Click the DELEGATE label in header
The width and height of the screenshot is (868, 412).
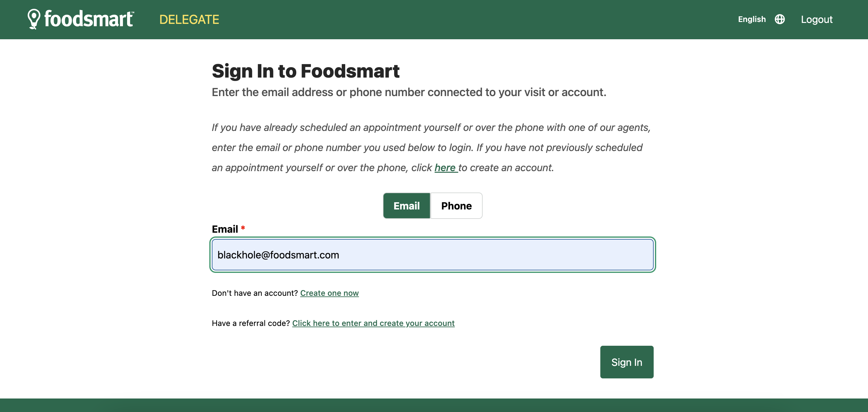point(189,19)
